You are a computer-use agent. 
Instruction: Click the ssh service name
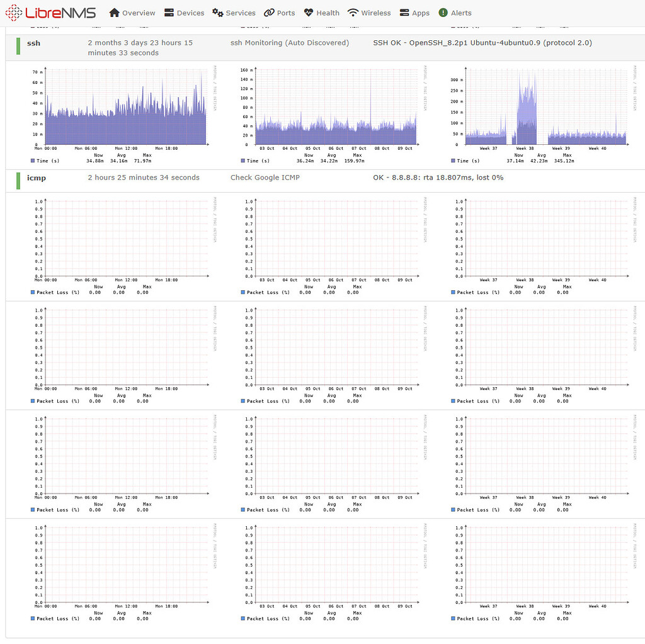coord(33,43)
